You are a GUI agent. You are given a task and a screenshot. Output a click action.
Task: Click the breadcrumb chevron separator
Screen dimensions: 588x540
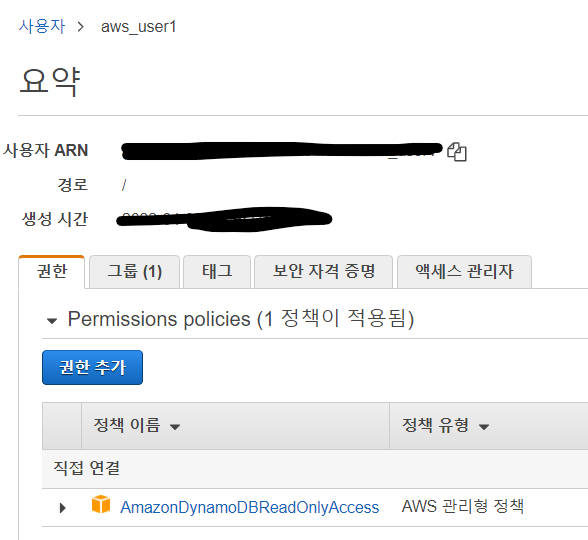pos(80,27)
